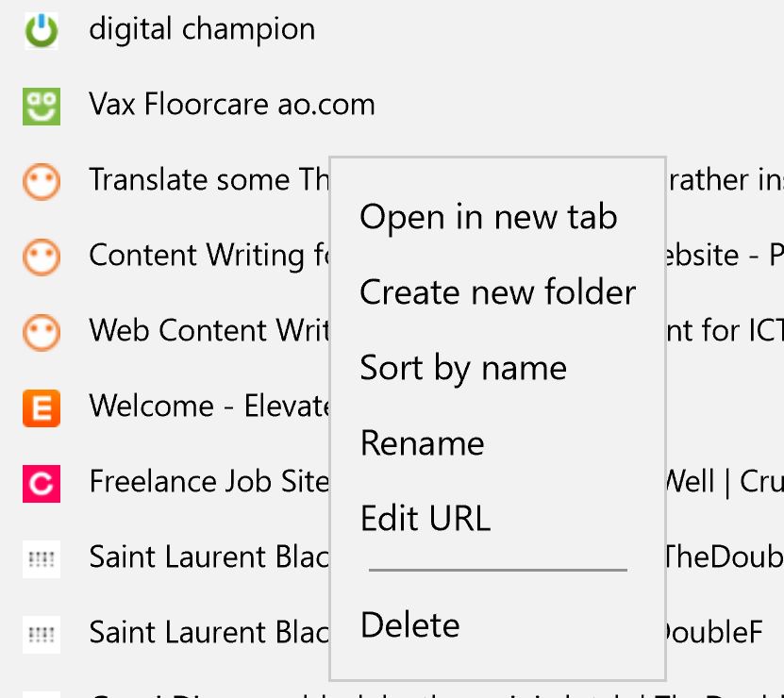Open the Vax Floorcare ao.com favorite
The image size is (784, 698).
click(x=232, y=105)
